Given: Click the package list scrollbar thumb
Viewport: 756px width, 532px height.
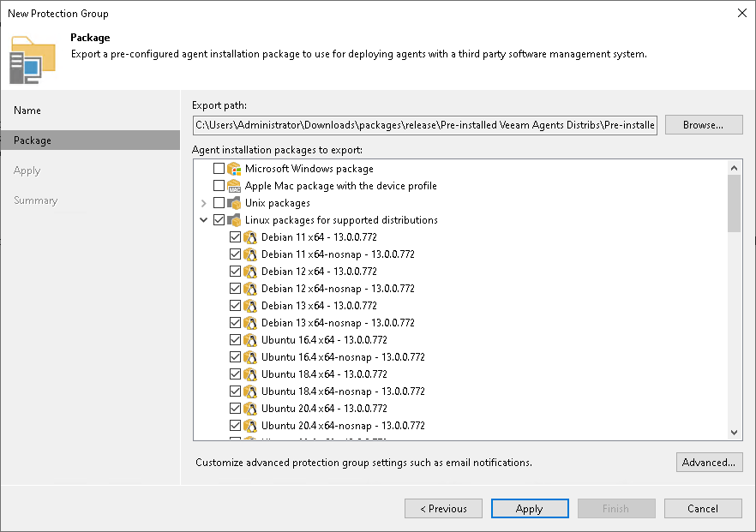Looking at the screenshot, I should 734,203.
